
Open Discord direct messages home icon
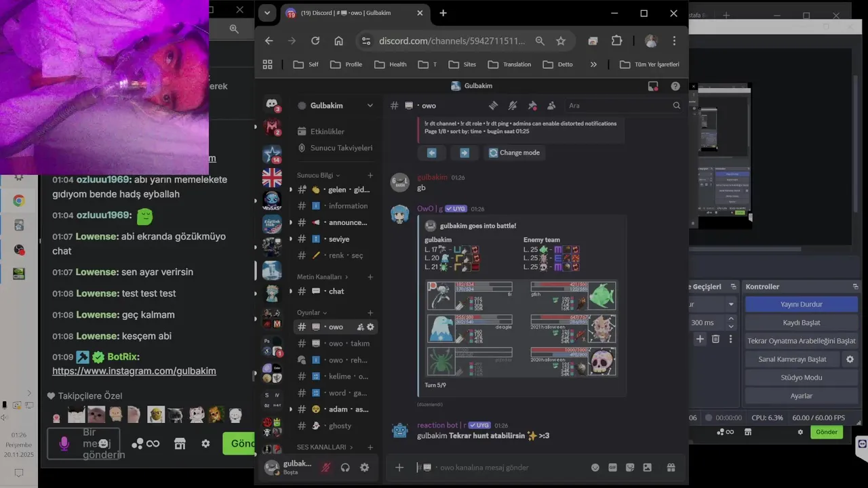point(272,104)
